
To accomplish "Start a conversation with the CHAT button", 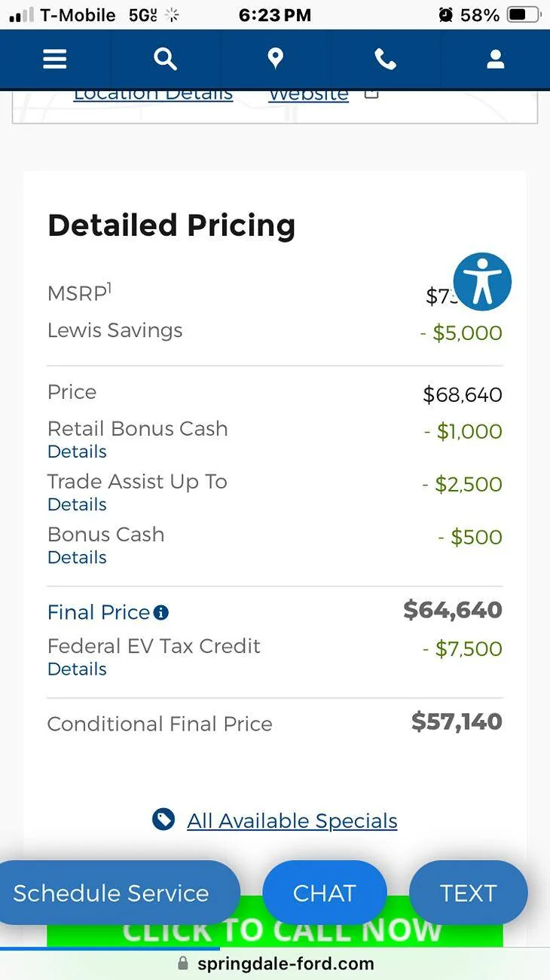I will (324, 893).
